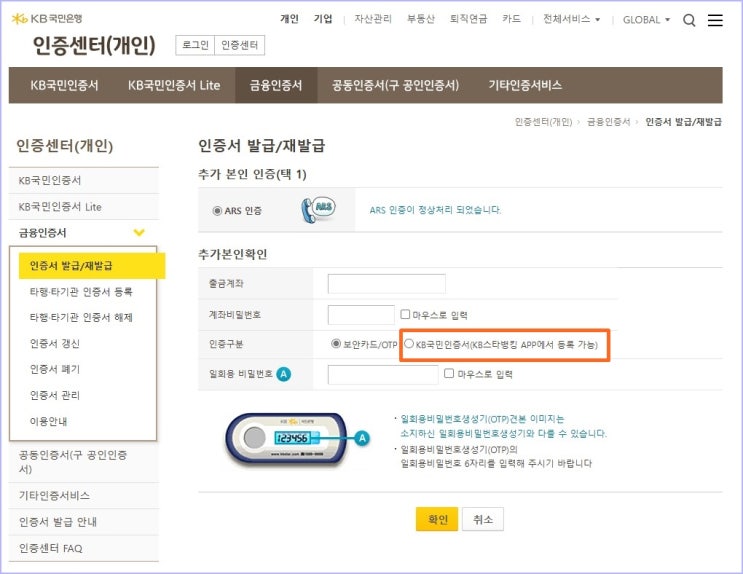Image resolution: width=743 pixels, height=574 pixels.
Task: Open the 부동산 top menu
Action: 421,18
